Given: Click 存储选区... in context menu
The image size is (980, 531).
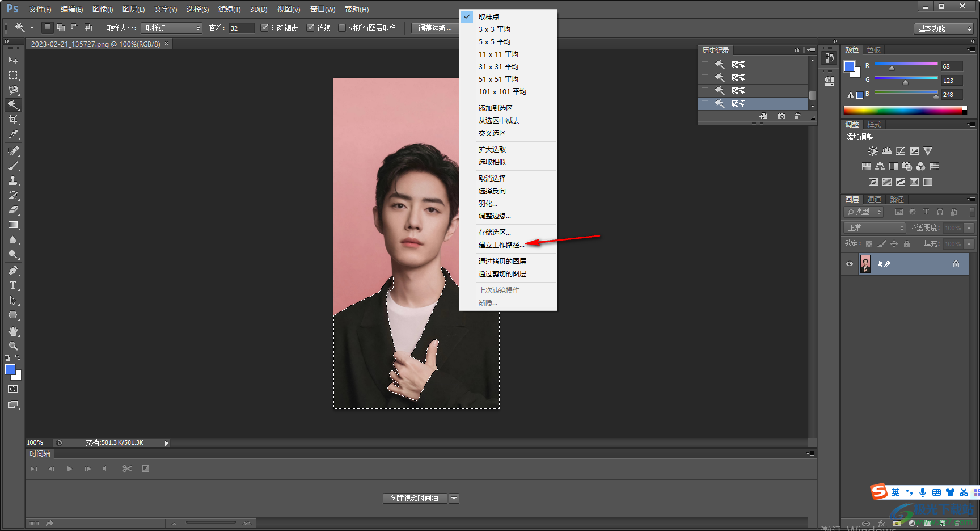Looking at the screenshot, I should 495,233.
